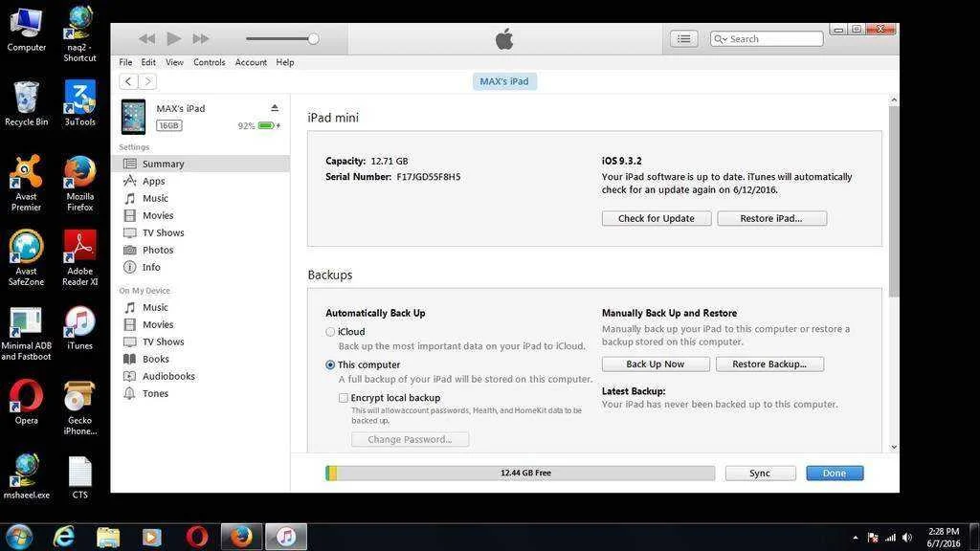Open Internet Explorer from the taskbar

(x=64, y=538)
